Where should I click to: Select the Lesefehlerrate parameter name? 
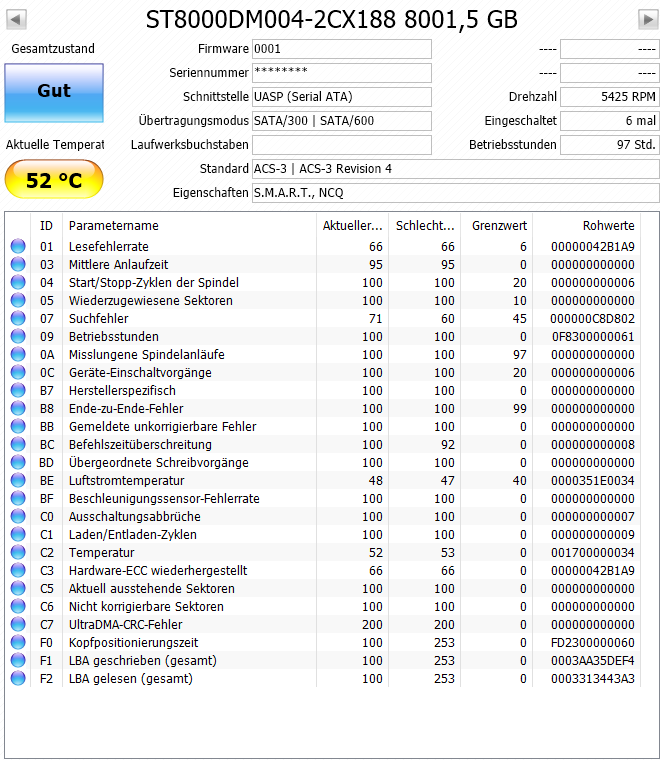click(109, 247)
